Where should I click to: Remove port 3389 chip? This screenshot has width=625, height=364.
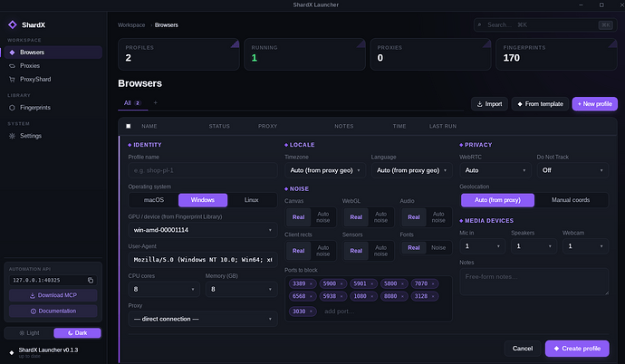point(311,283)
